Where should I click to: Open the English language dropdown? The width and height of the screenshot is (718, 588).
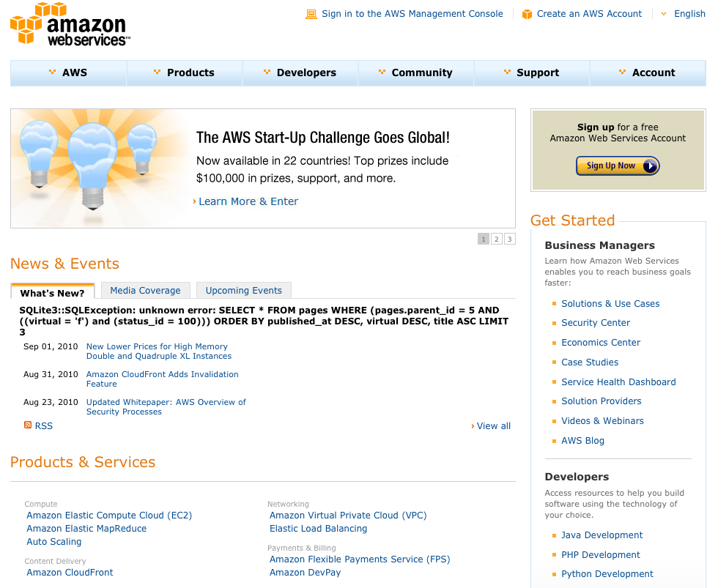click(x=684, y=14)
